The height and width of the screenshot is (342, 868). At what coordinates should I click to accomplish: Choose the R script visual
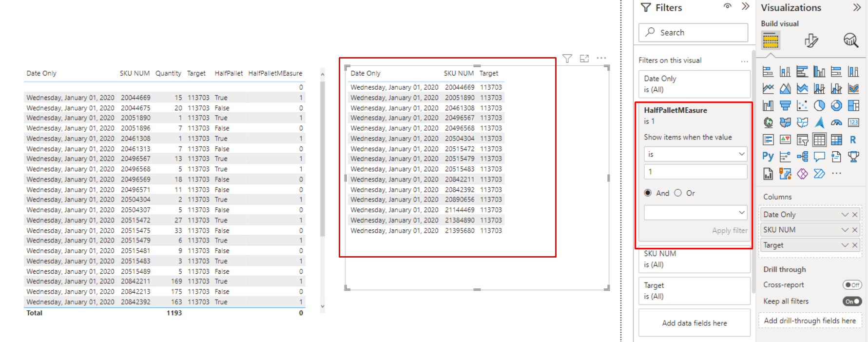pyautogui.click(x=853, y=140)
